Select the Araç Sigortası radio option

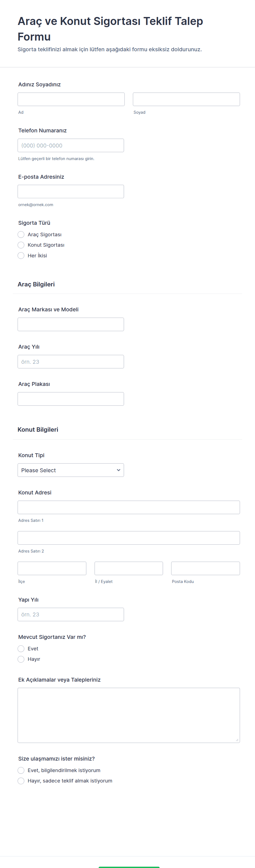pos(21,235)
